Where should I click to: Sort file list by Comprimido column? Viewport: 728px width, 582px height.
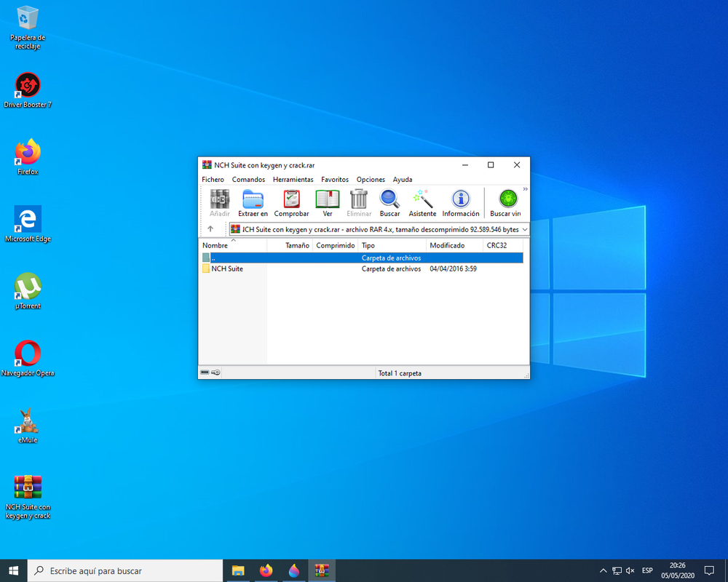(x=336, y=245)
